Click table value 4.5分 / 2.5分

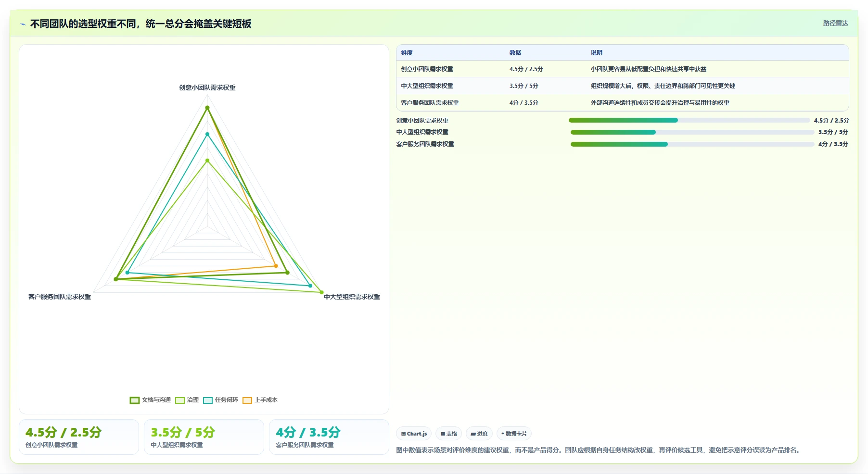pos(526,69)
